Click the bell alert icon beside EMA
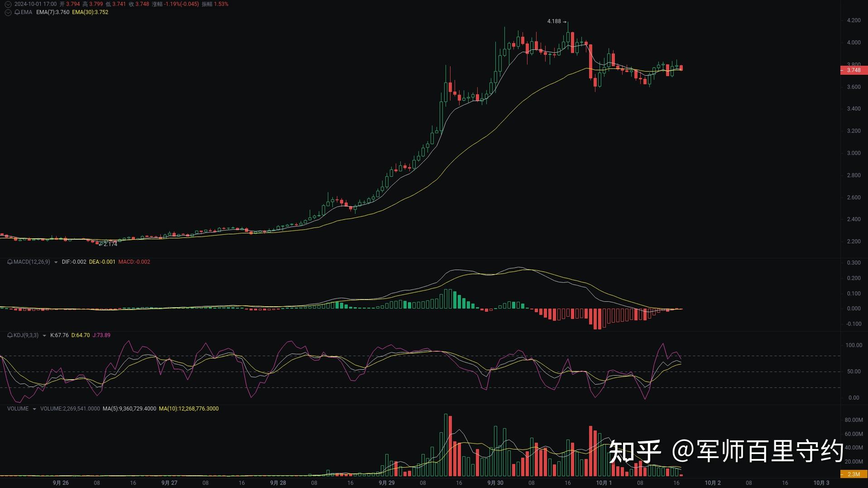The width and height of the screenshot is (868, 488). 17,12
